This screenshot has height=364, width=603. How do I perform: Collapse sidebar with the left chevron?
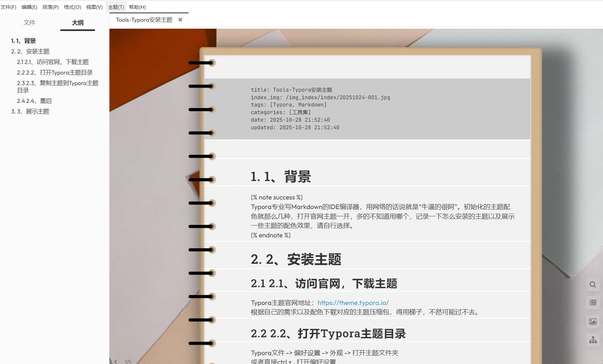[x=116, y=361]
